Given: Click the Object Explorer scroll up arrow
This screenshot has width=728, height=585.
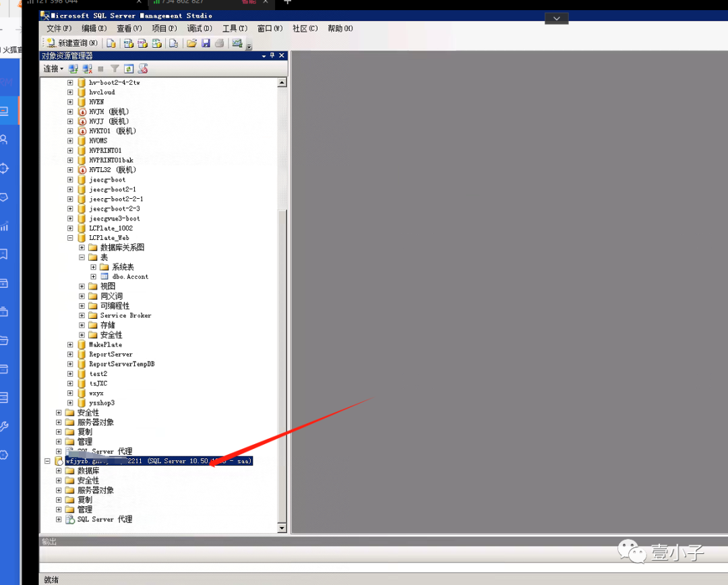Looking at the screenshot, I should pos(282,83).
